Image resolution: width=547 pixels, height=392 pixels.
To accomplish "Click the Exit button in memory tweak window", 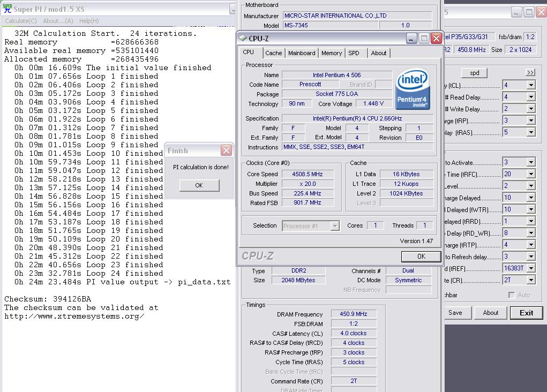I will 527,313.
